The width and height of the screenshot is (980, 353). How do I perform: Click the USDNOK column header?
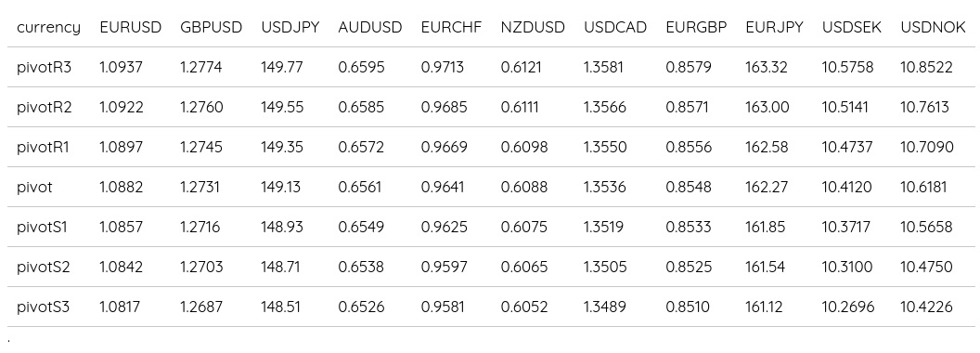pos(933,28)
